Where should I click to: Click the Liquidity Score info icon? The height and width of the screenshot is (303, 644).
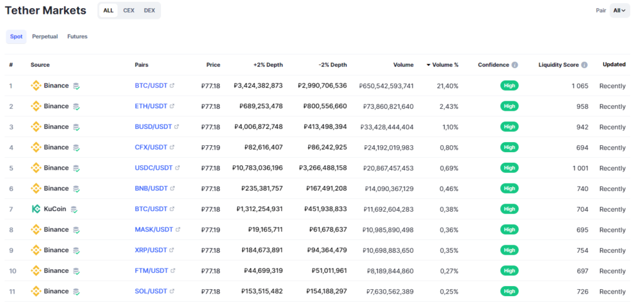584,65
